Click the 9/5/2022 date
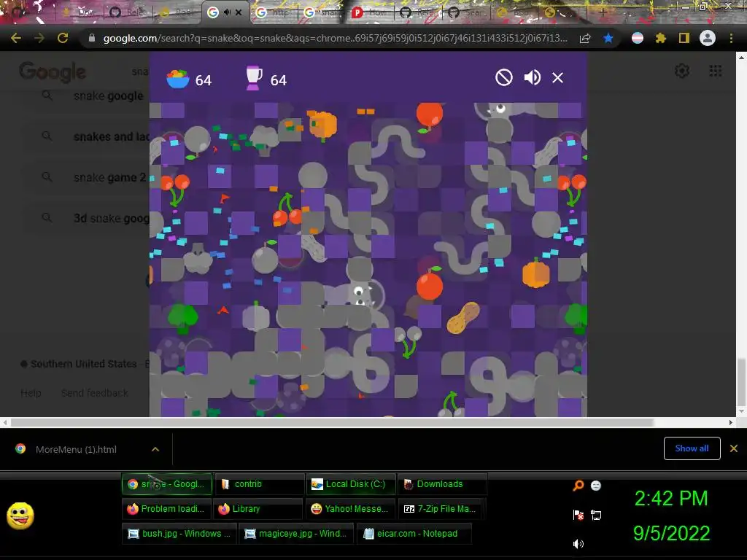The height and width of the screenshot is (560, 747). click(671, 533)
